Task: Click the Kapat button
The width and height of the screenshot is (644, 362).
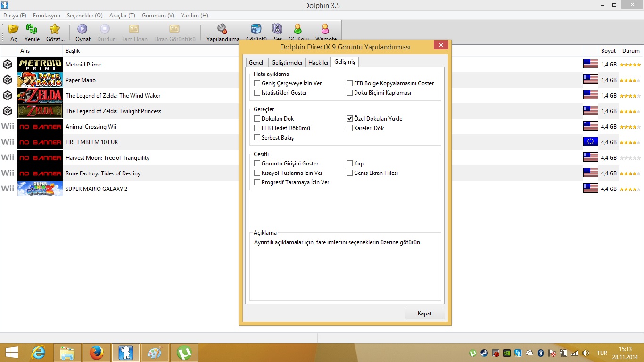Action: pos(424,313)
